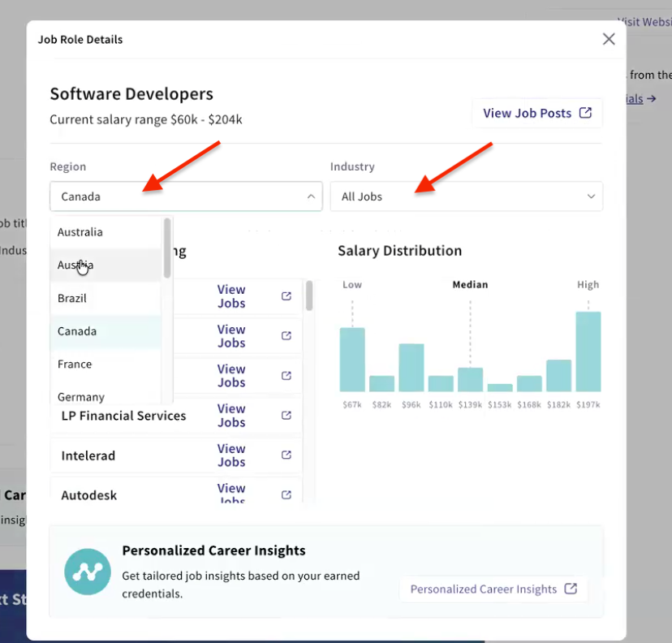This screenshot has width=672, height=643.
Task: Click the $153k salary bar
Action: pos(500,387)
